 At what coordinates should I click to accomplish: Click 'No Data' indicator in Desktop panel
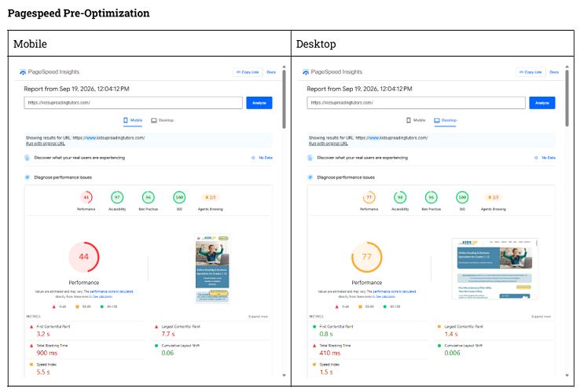(x=545, y=158)
